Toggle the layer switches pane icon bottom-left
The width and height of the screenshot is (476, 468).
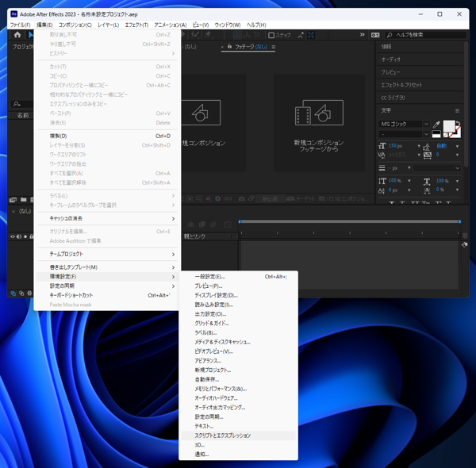click(13, 293)
